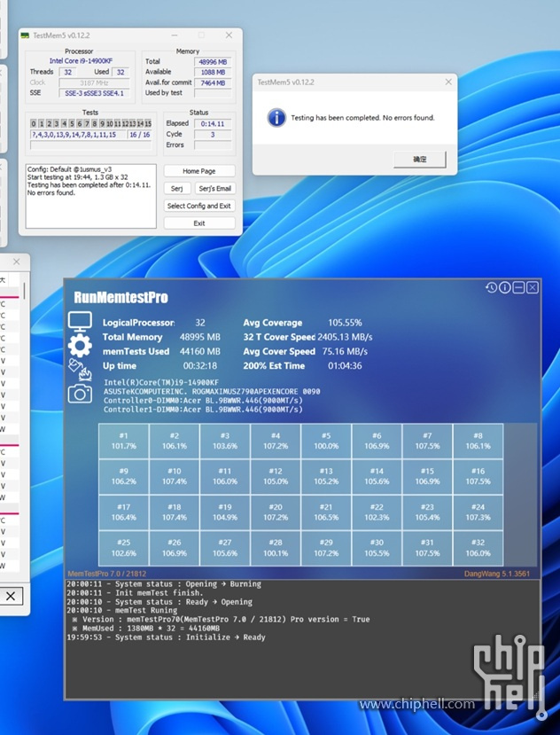Click the 200% Est Time value 01:04:36
This screenshot has height=735, width=560.
pyautogui.click(x=345, y=365)
